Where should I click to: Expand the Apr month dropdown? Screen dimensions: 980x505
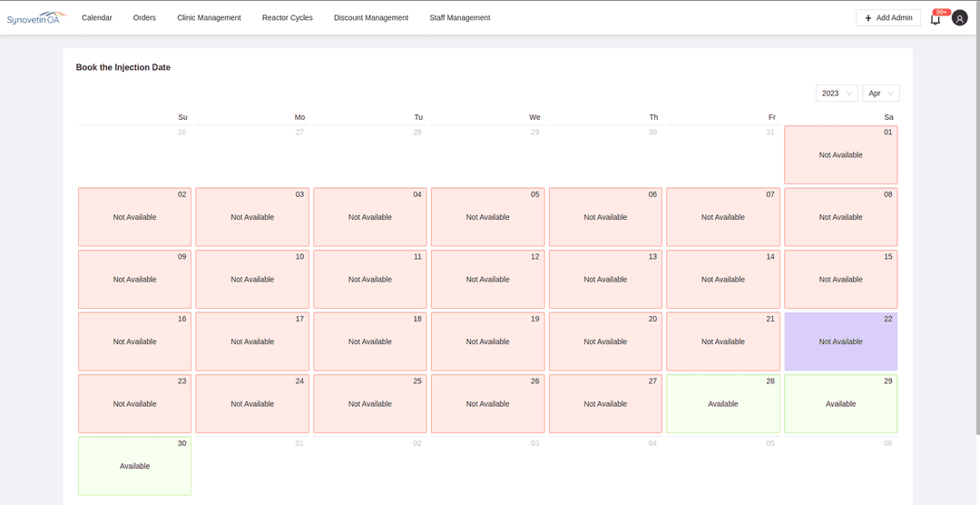[x=880, y=94]
